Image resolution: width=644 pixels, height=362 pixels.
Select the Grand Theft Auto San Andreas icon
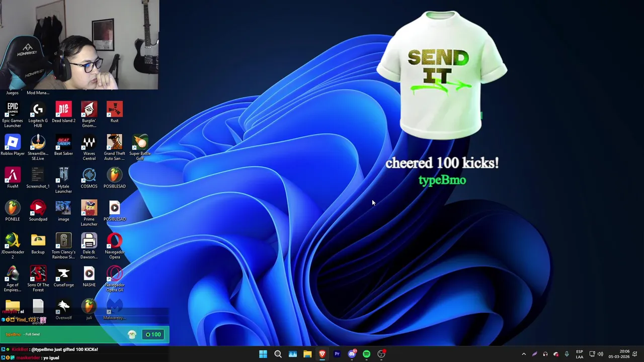114,147
